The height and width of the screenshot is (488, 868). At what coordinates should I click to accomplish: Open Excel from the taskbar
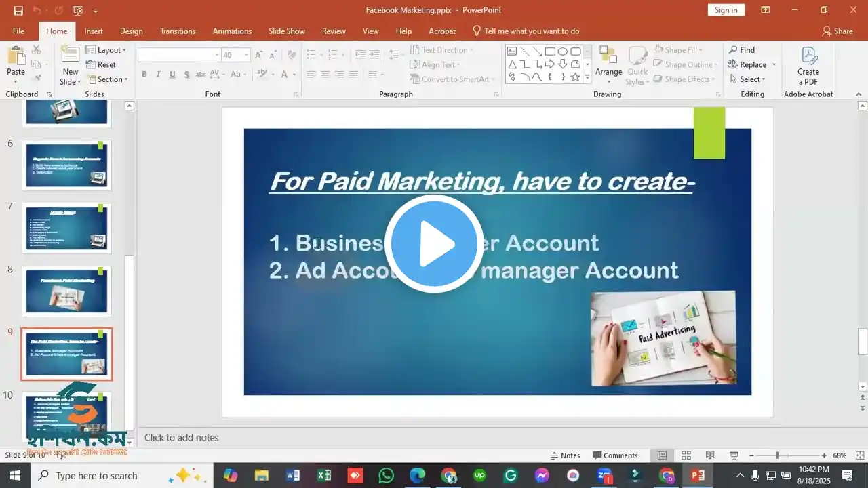pos(323,476)
